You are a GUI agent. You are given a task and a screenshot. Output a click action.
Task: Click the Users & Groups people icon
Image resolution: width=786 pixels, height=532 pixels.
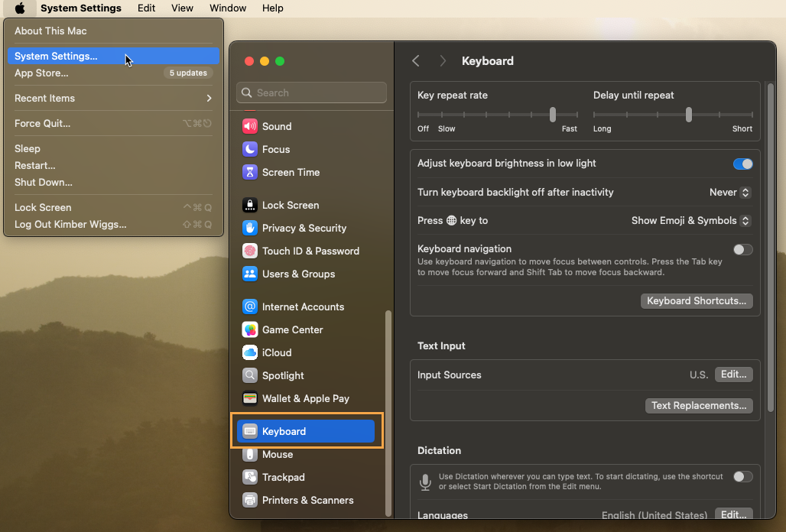[x=249, y=274]
